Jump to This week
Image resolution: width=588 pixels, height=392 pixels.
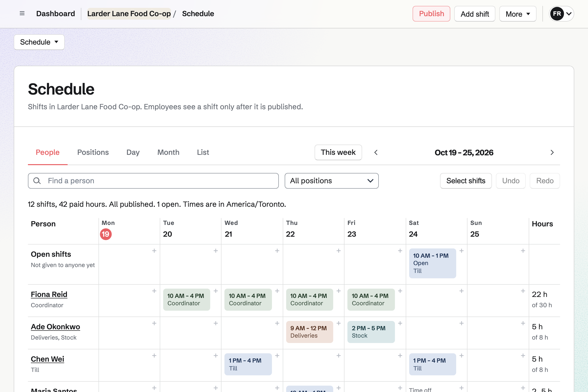pyautogui.click(x=338, y=152)
